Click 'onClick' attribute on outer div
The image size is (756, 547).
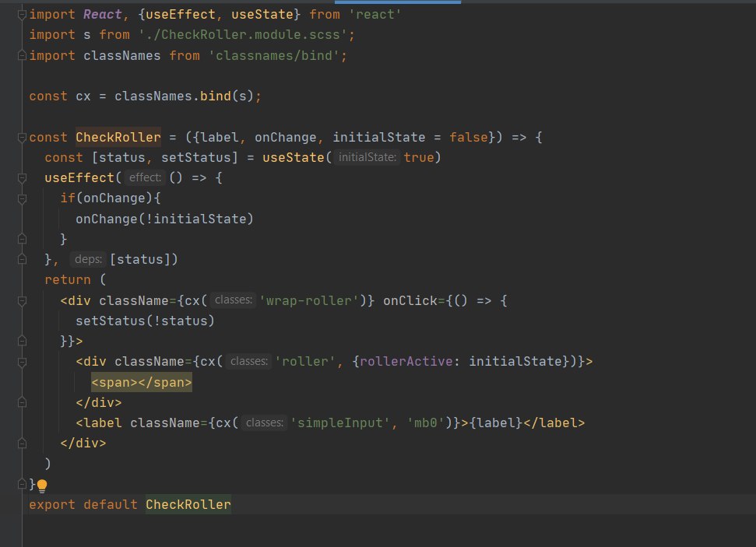pos(410,300)
